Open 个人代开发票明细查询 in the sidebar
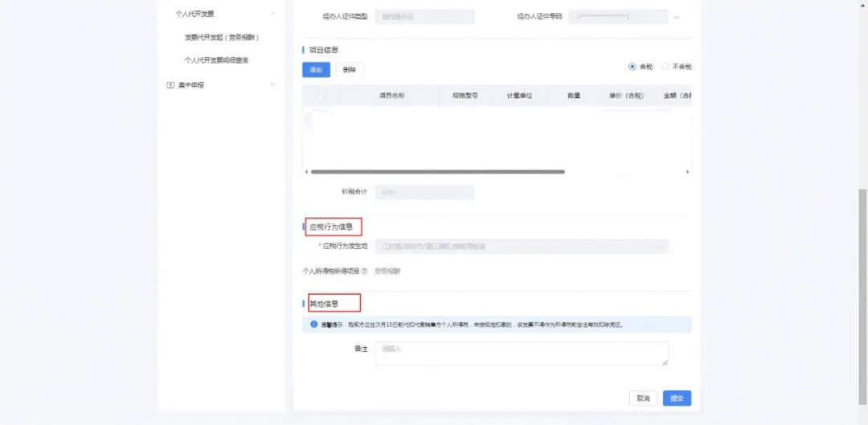This screenshot has width=868, height=425. click(216, 59)
